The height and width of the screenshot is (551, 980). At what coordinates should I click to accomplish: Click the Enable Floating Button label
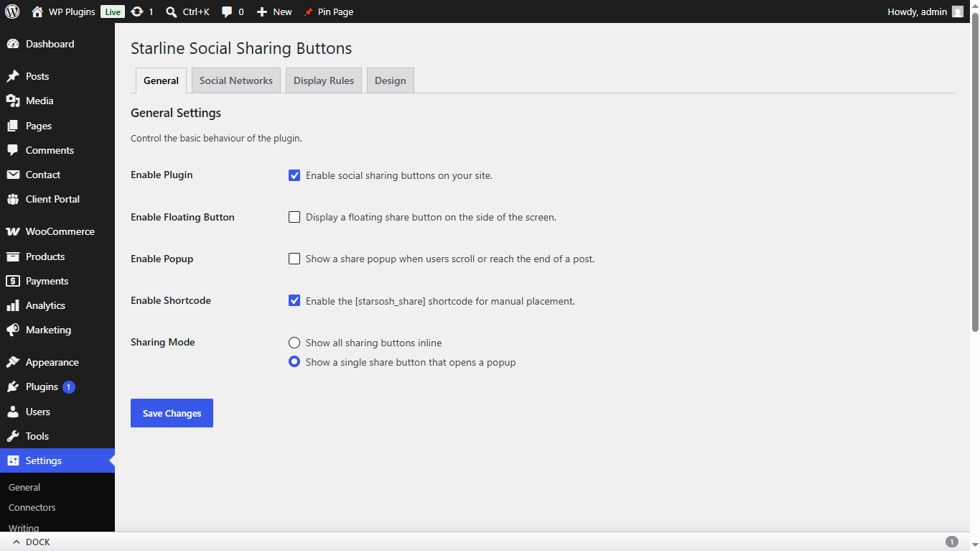click(182, 217)
